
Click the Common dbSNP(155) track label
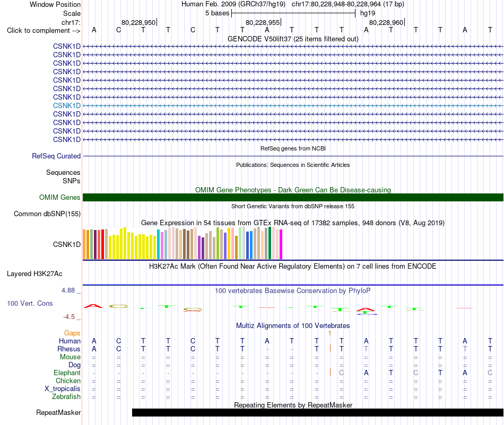click(47, 214)
